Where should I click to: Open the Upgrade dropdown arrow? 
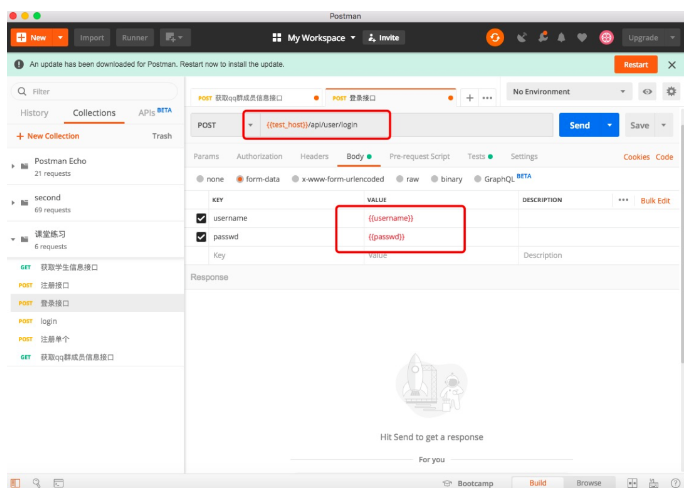(x=672, y=38)
